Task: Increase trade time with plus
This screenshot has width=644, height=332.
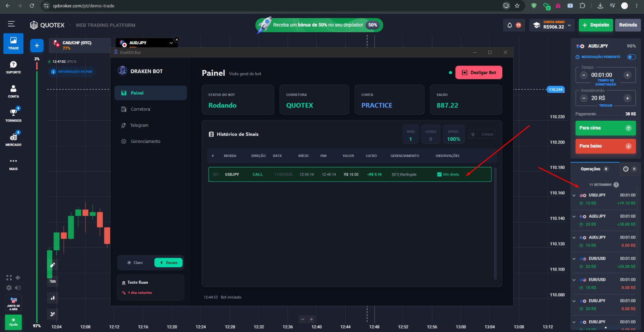Action: 627,75
